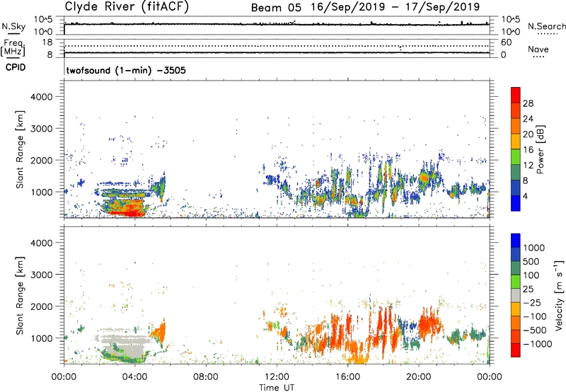The width and height of the screenshot is (566, 392).
Task: Click "Slant Range [km]" label of velocity panel
Action: (x=20, y=296)
